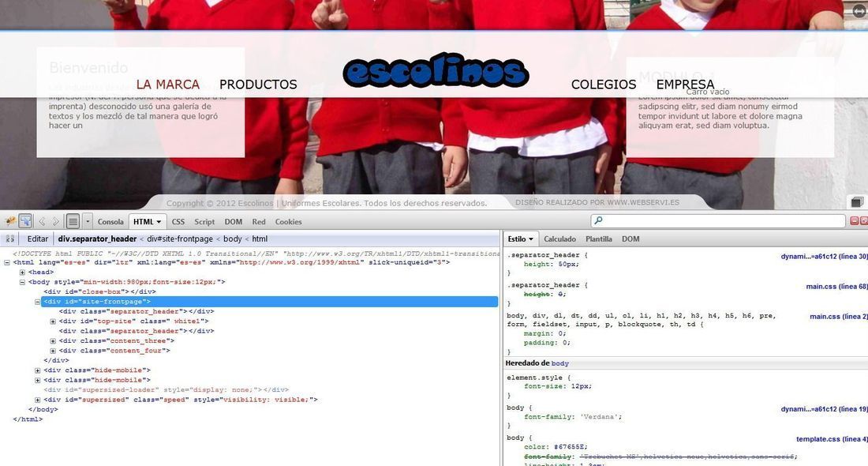868x466 pixels.
Task: Expand the content_four div node
Action: tap(53, 351)
